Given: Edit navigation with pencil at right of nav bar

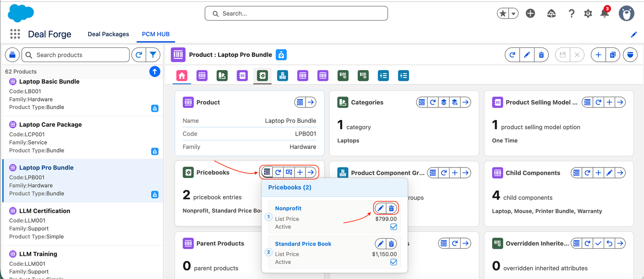Looking at the screenshot, I should 634,35.
